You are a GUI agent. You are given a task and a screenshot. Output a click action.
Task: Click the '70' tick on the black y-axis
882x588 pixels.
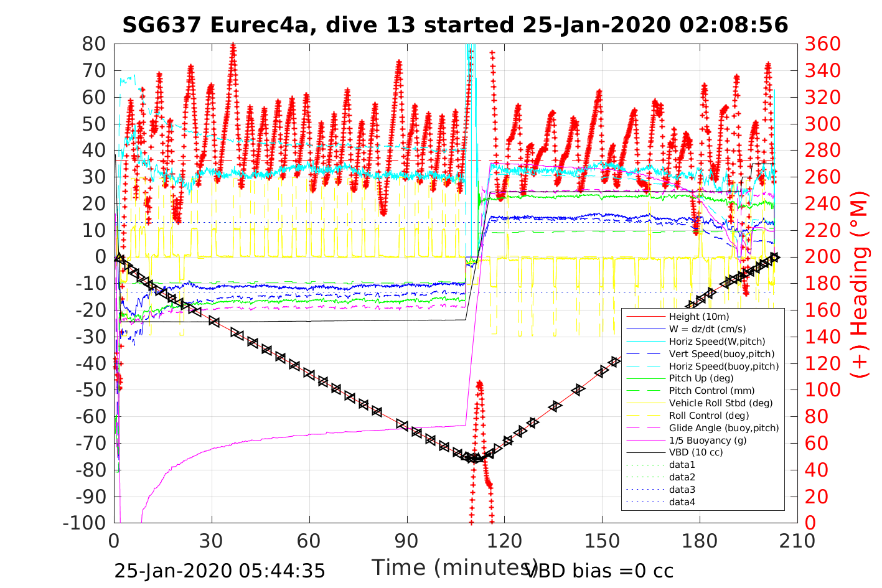pyautogui.click(x=95, y=70)
